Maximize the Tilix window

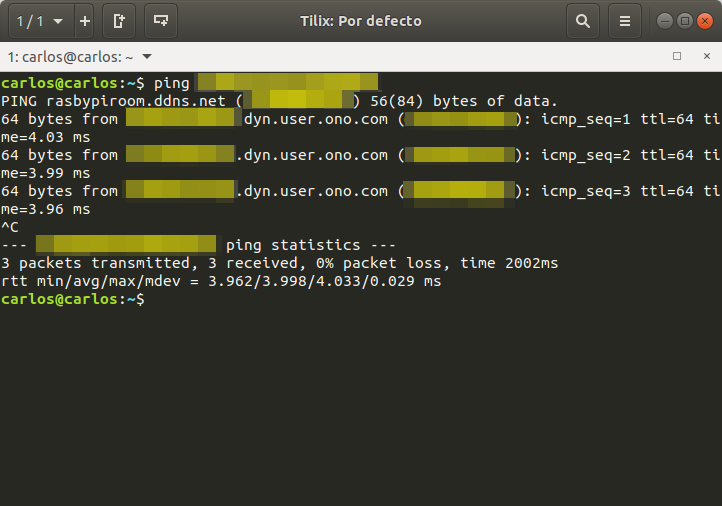pyautogui.click(x=685, y=21)
